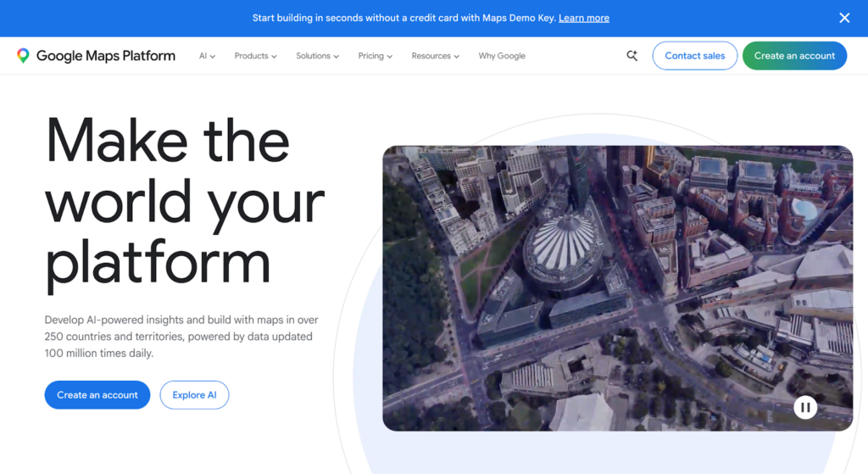868x474 pixels.
Task: Expand the Resources dropdown menu
Action: click(435, 56)
